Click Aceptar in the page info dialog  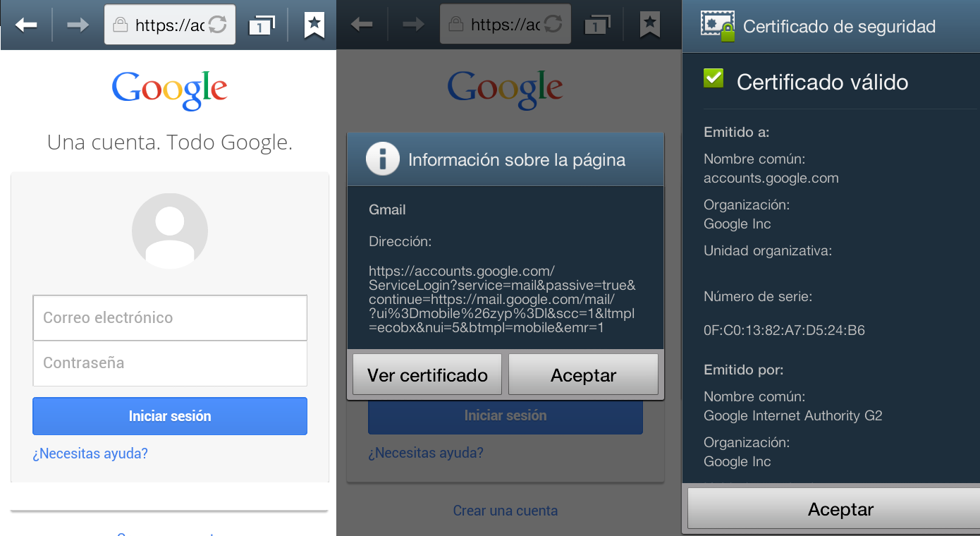(583, 374)
